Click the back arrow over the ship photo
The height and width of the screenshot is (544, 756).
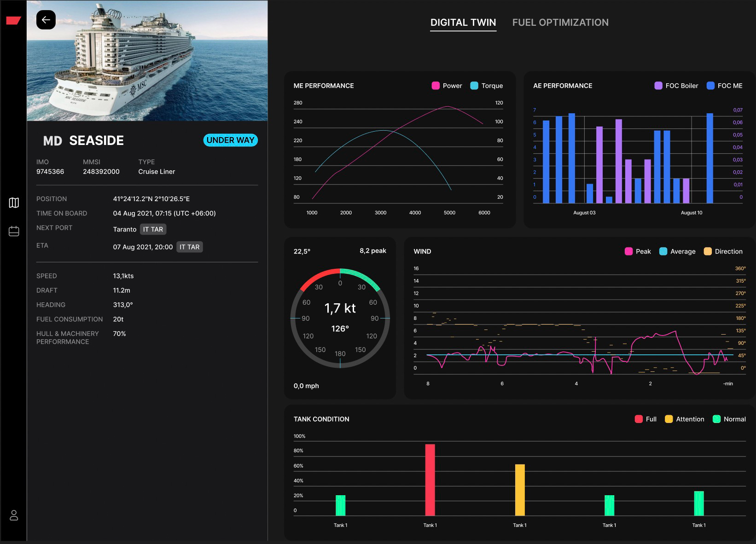[46, 20]
